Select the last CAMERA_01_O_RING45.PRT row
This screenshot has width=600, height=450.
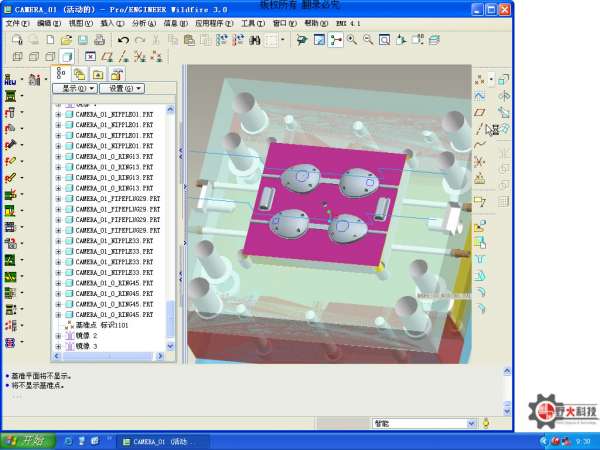pos(109,315)
